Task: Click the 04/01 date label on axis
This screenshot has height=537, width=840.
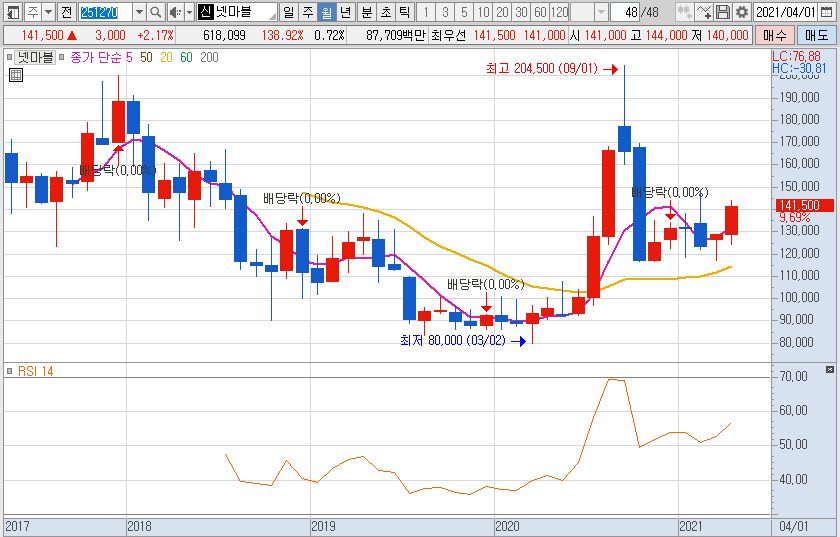Action: pos(793,526)
